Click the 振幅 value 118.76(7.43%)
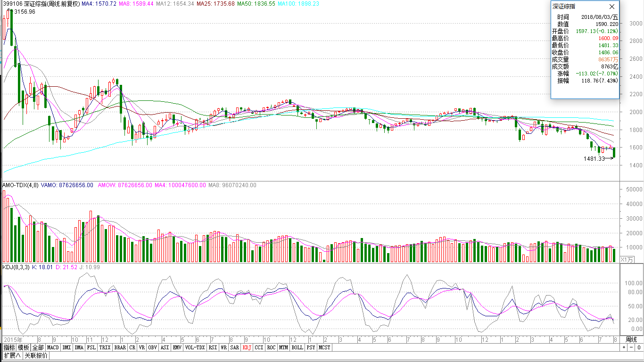Image resolution: width=644 pixels, height=362 pixels. coord(599,81)
